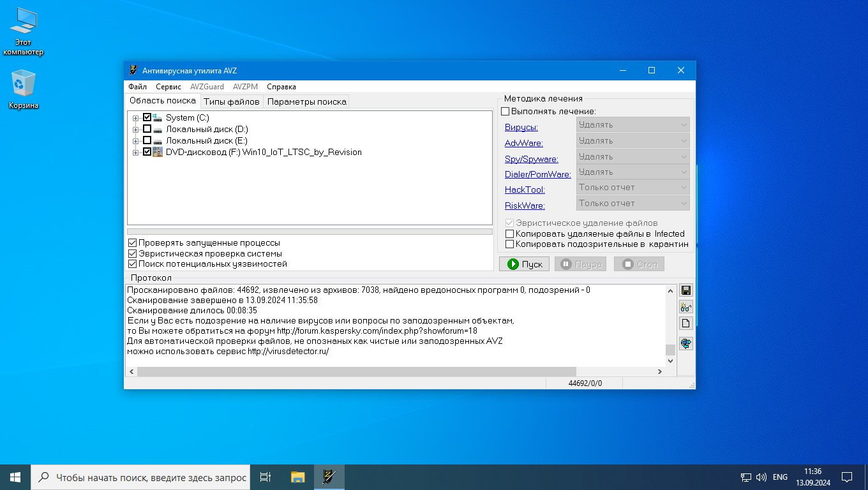This screenshot has width=868, height=490.
Task: Open File Explorer from the taskbar
Action: point(297,477)
